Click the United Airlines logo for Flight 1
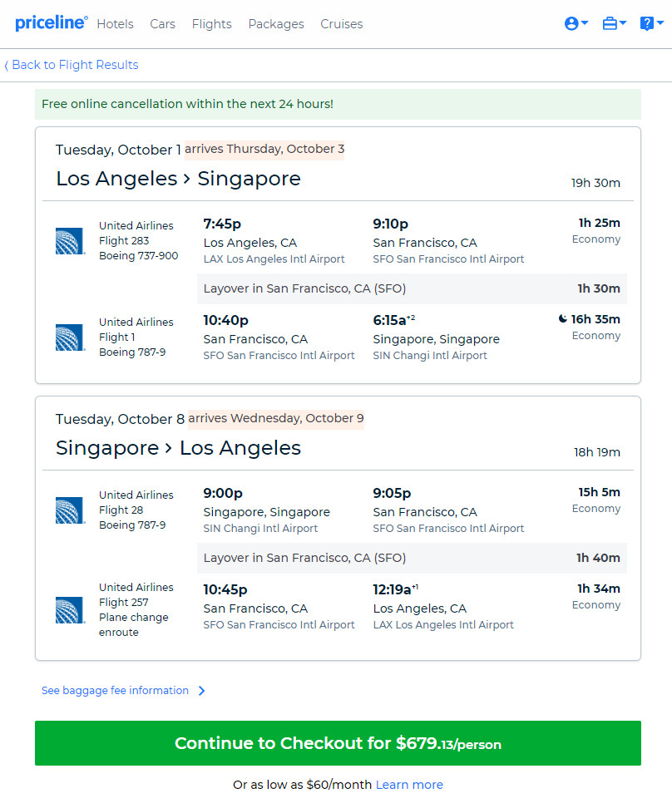 pos(69,337)
